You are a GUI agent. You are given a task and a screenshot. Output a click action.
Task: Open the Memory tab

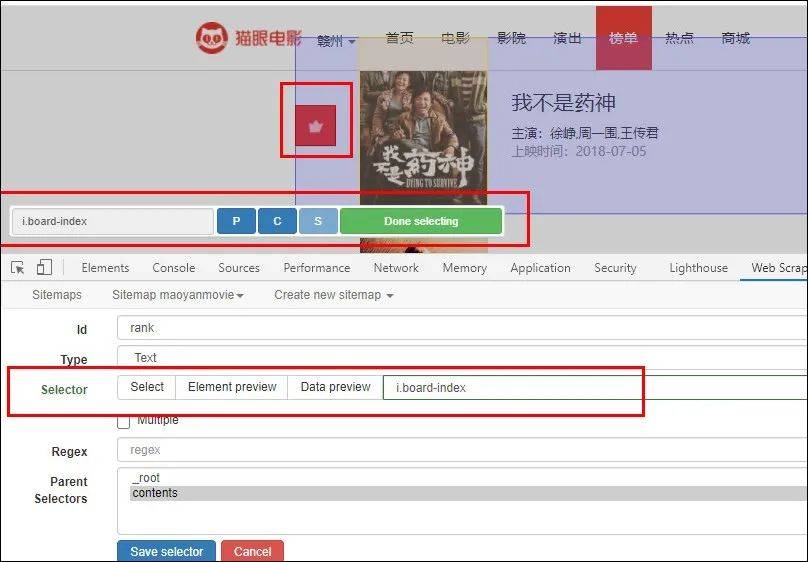coord(464,268)
